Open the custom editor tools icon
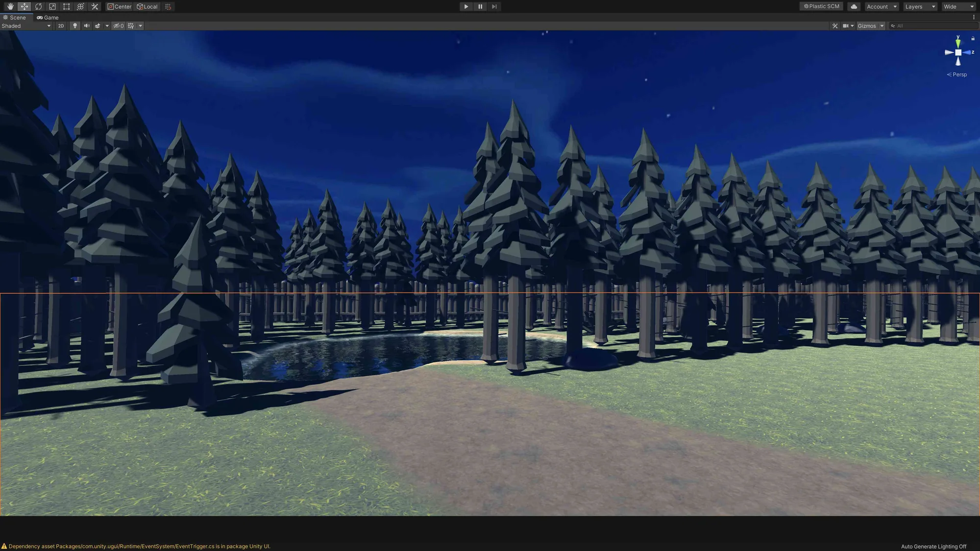The width and height of the screenshot is (980, 551). tap(95, 6)
